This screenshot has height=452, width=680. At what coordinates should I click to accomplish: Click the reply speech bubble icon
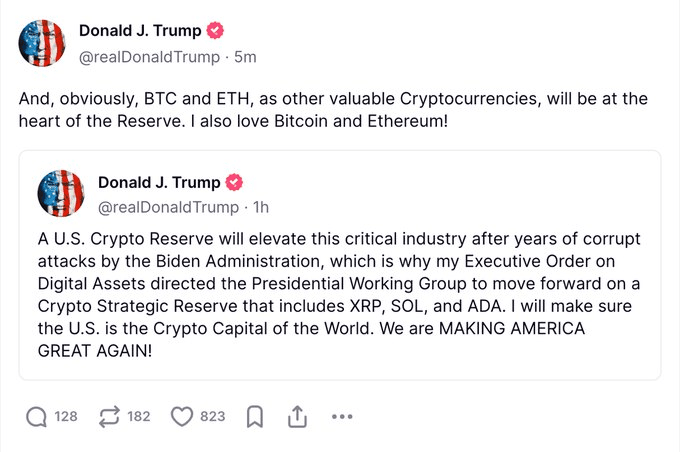pos(36,417)
